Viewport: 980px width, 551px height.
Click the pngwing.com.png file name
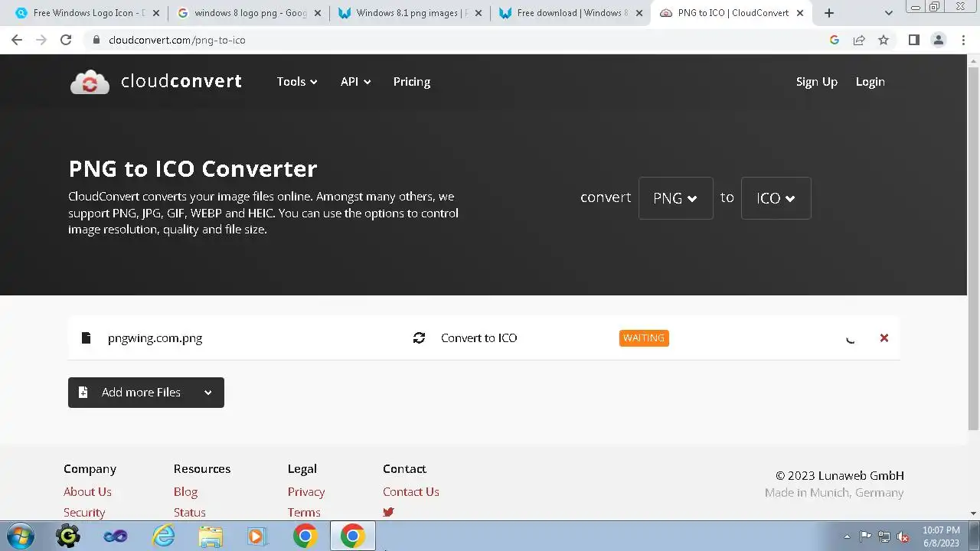155,338
